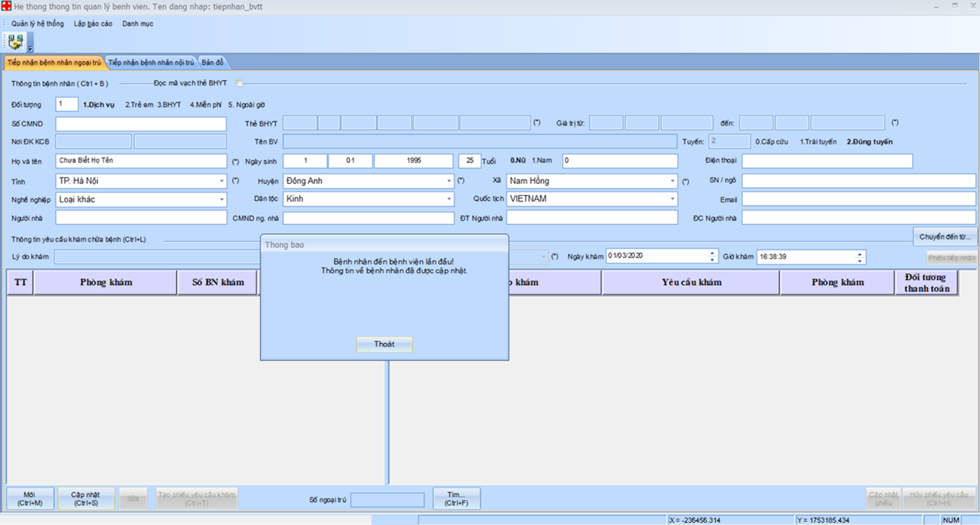This screenshot has width=980, height=525.
Task: Select 1.Dịch vụ patient type
Action: pos(99,105)
